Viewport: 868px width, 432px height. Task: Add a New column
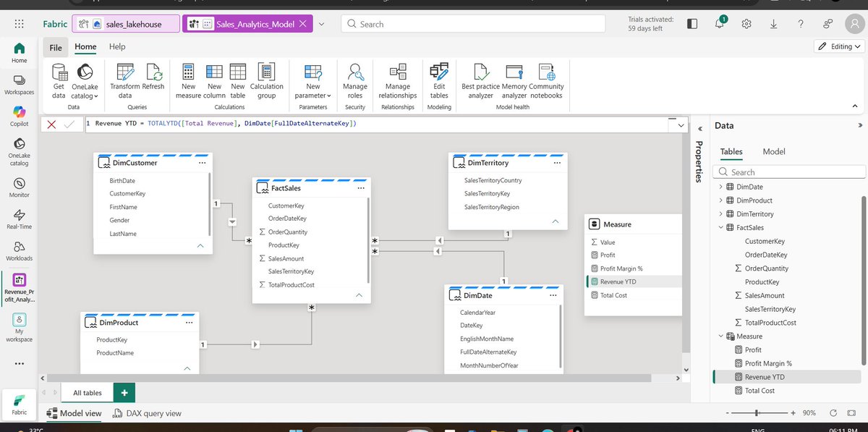215,81
